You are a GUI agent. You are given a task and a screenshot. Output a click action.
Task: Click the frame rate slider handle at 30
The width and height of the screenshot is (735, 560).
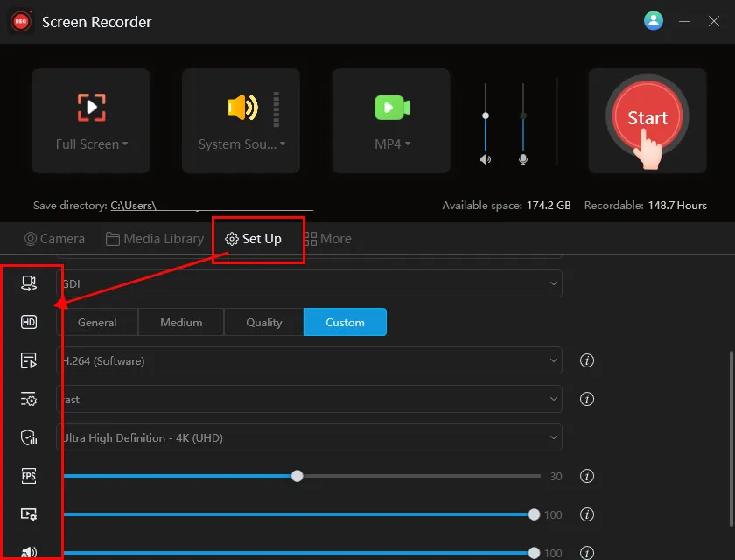[x=297, y=476]
